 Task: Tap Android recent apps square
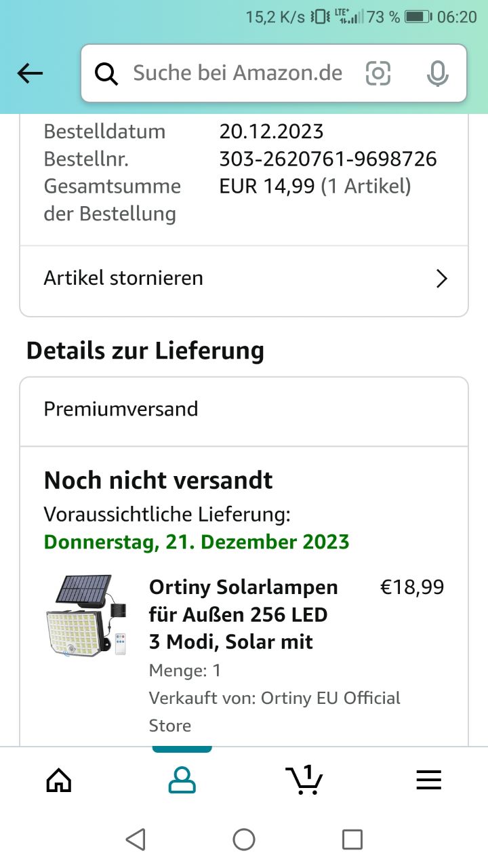[x=352, y=840]
